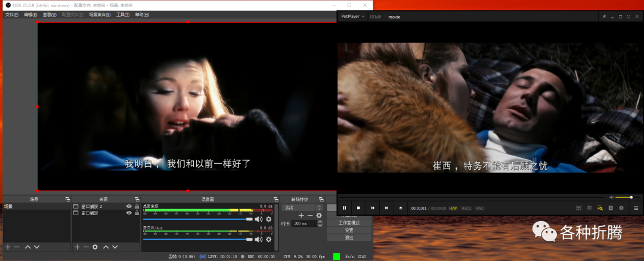This screenshot has height=261, width=644.
Task: Open transition properties gear icon
Action: 318,216
